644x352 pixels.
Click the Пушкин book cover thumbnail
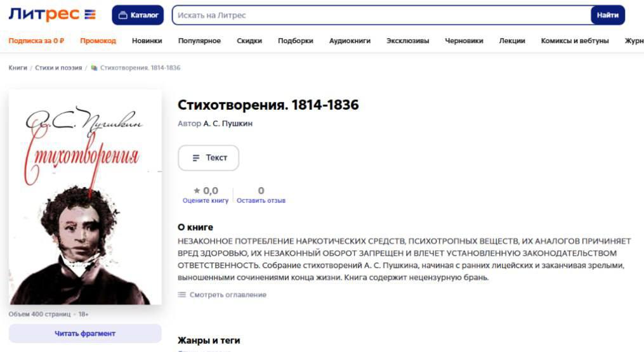85,197
